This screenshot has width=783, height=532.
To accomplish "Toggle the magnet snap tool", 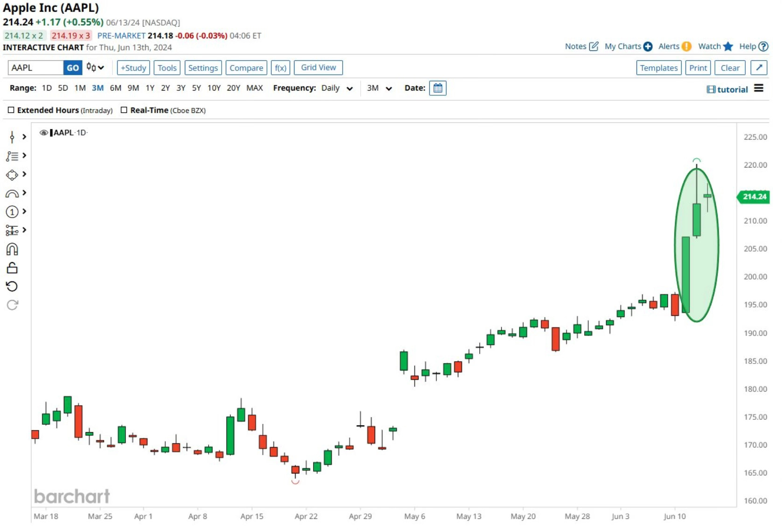I will pos(12,249).
